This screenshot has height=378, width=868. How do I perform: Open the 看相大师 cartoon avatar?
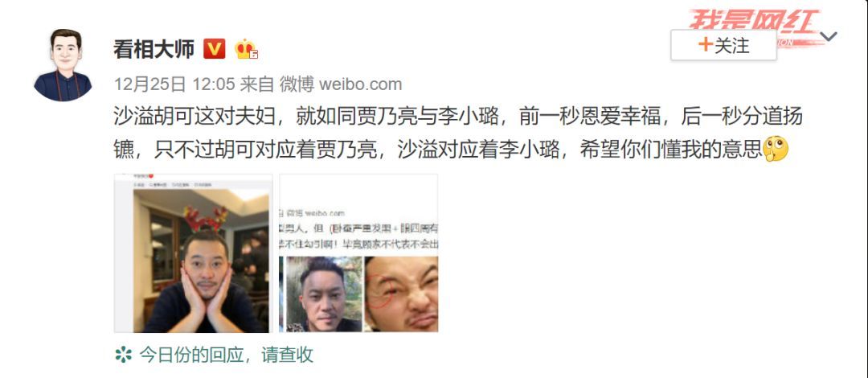coord(63,65)
